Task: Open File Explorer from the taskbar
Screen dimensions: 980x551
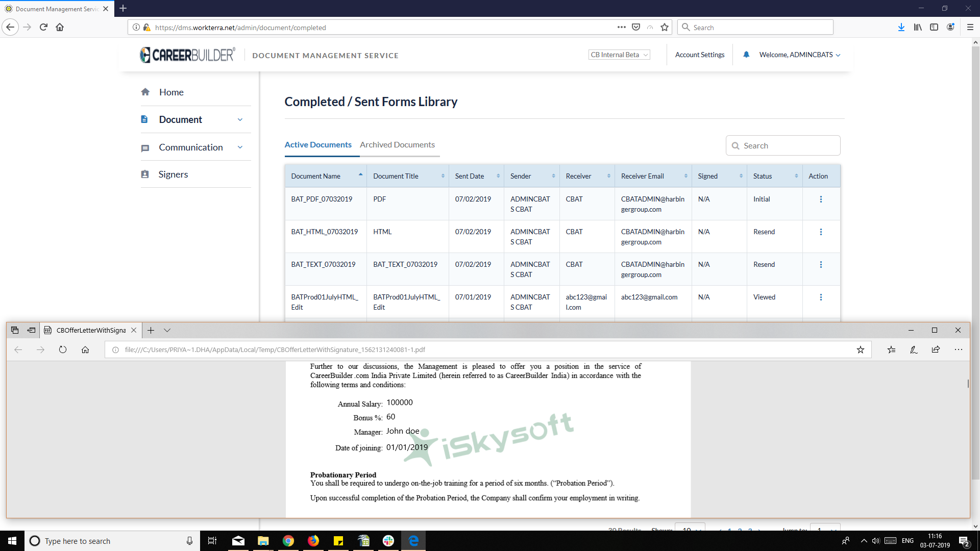Action: [263, 541]
